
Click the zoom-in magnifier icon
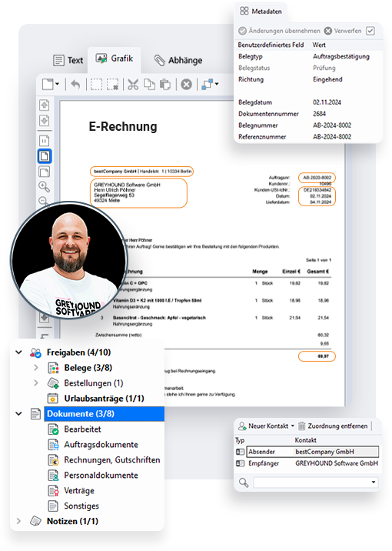pos(45,186)
